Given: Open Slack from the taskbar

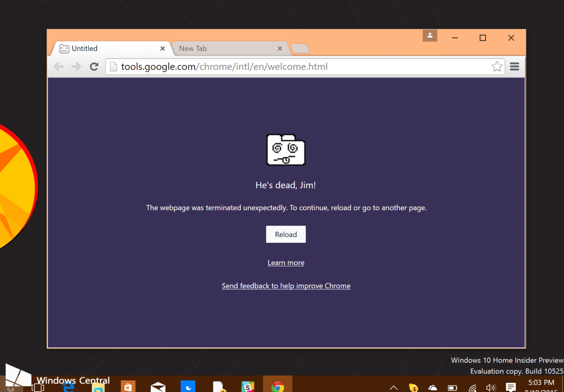Looking at the screenshot, I should point(248,386).
